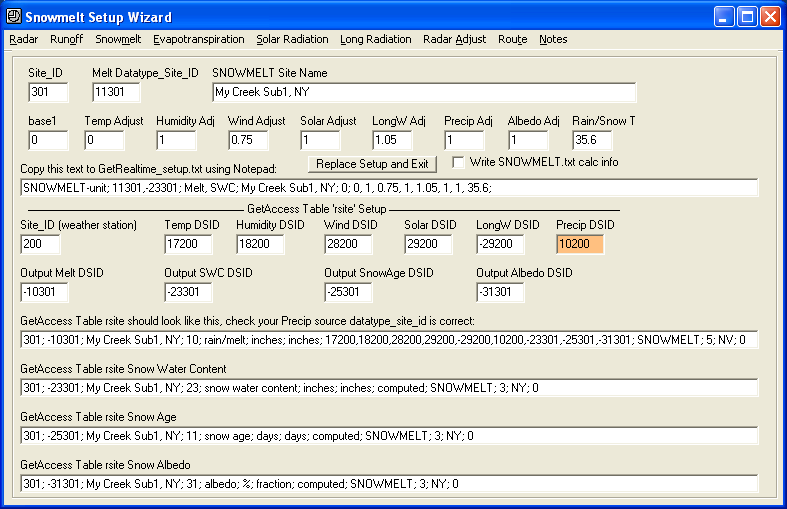This screenshot has width=787, height=509.
Task: Click the SNOWMELT Site Name text field
Action: pyautogui.click(x=424, y=92)
